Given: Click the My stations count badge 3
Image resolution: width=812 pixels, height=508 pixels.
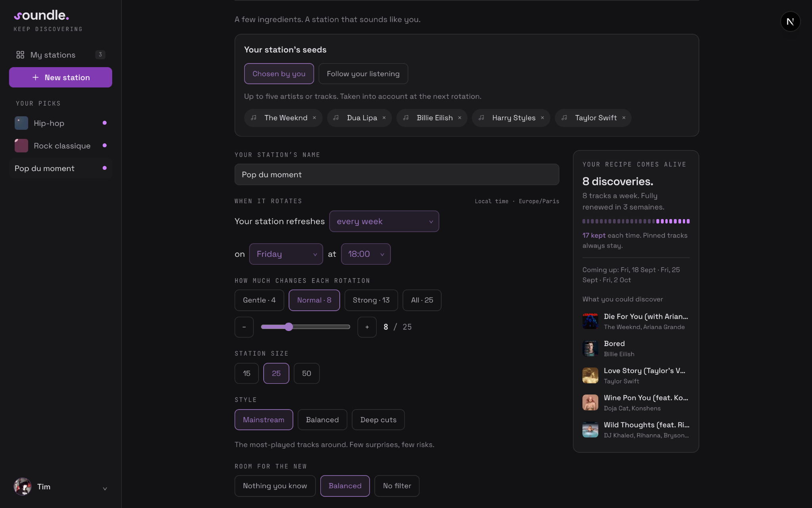Looking at the screenshot, I should (x=100, y=55).
